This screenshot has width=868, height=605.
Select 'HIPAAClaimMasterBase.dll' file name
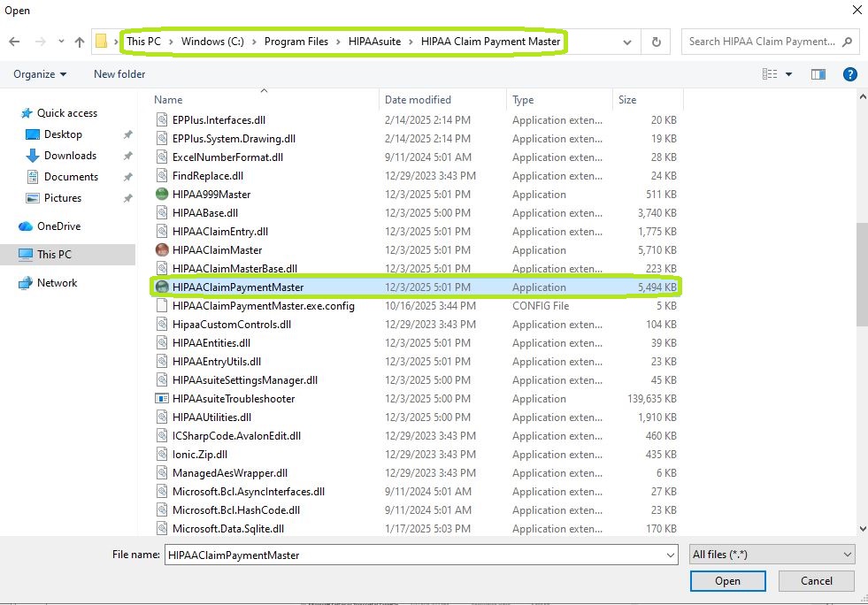pos(234,269)
